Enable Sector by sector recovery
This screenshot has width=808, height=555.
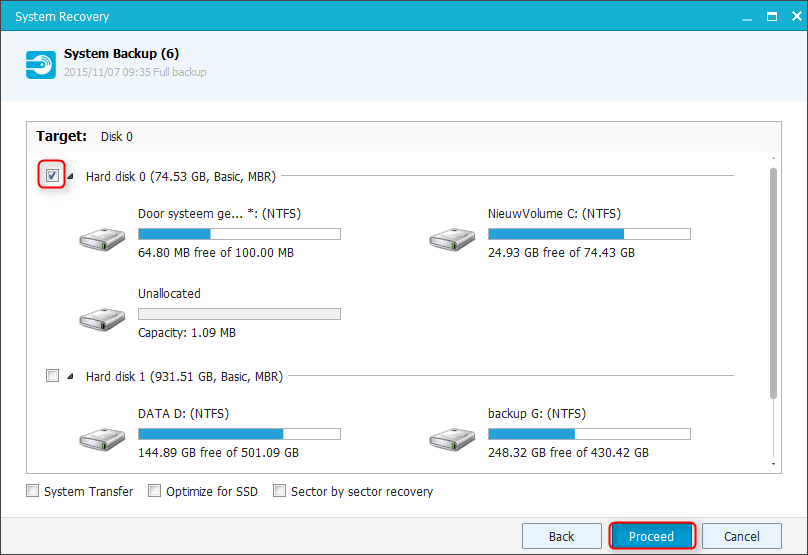tap(279, 491)
